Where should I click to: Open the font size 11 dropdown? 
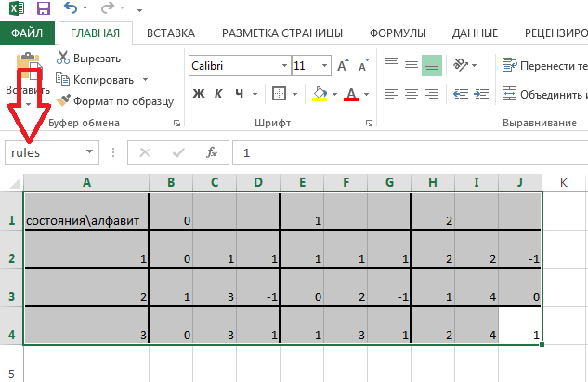click(x=324, y=66)
